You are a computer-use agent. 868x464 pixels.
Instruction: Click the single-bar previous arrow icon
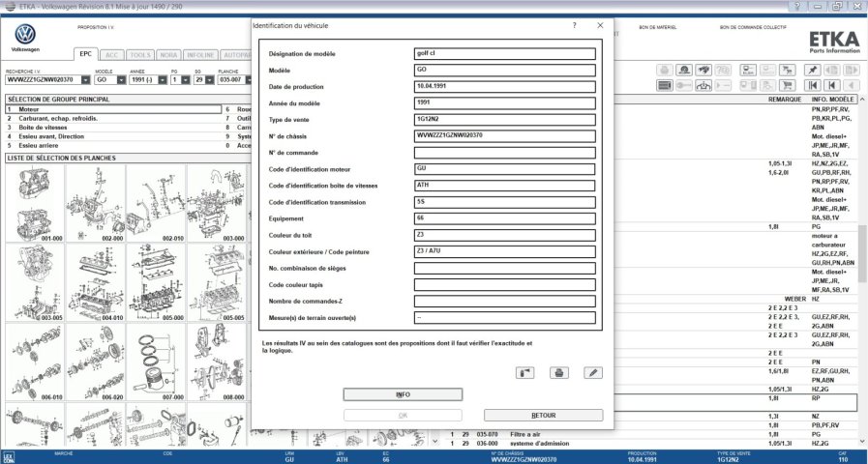[831, 85]
